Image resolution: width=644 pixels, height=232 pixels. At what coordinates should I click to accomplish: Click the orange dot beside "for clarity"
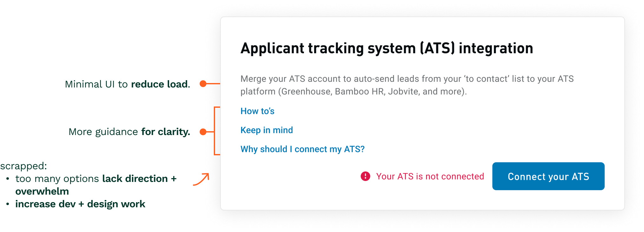pyautogui.click(x=203, y=132)
